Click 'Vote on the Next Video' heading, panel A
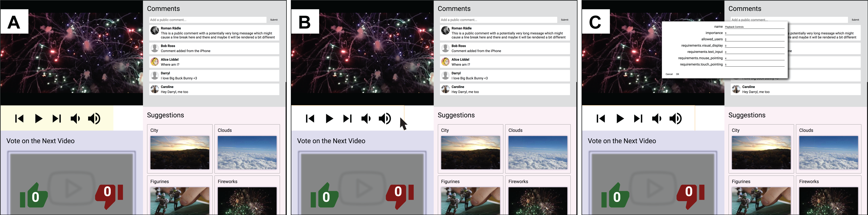The height and width of the screenshot is (215, 868). coord(40,141)
